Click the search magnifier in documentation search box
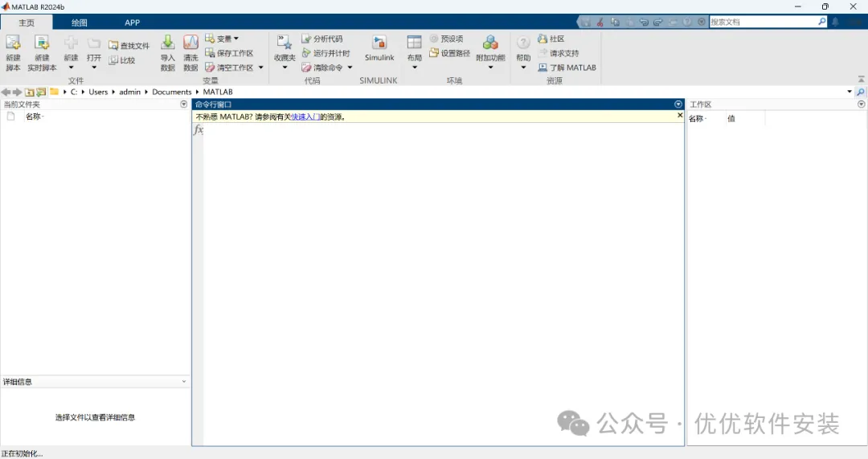This screenshot has width=868, height=459. 822,22
